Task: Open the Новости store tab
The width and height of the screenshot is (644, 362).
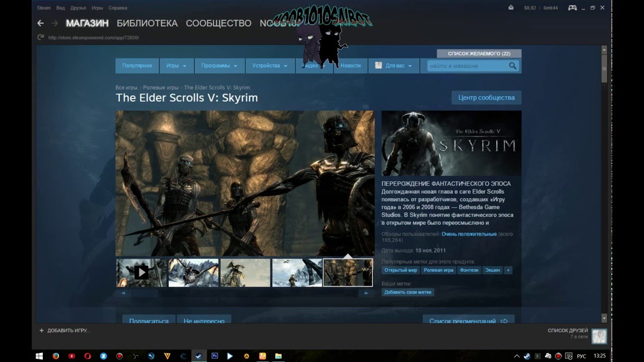Action: [x=350, y=66]
